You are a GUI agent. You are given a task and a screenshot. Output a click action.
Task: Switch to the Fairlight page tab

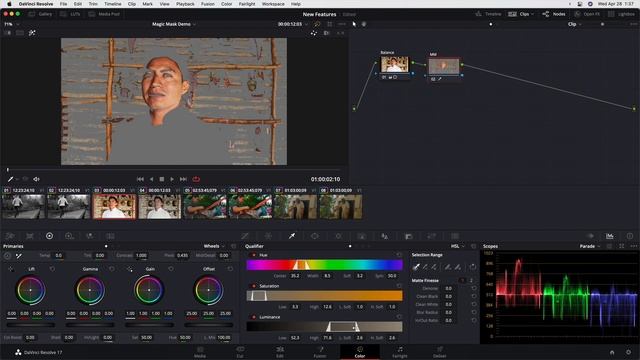tap(400, 352)
